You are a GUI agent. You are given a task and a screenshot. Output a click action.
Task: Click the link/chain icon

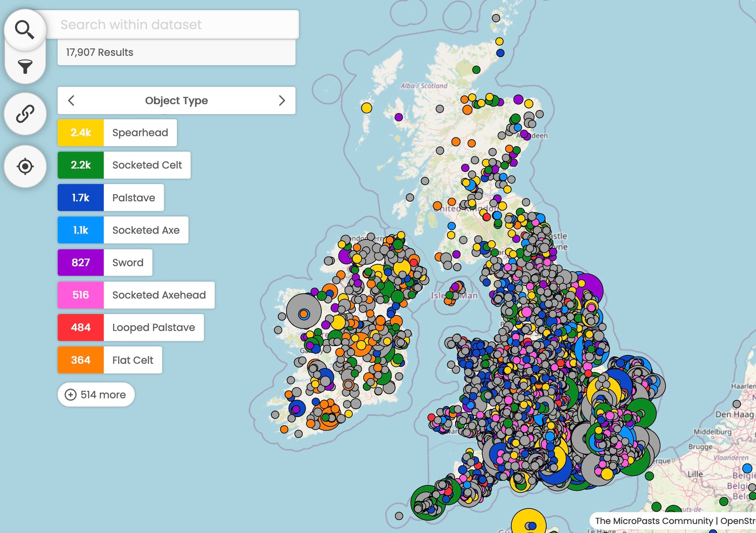coord(25,114)
